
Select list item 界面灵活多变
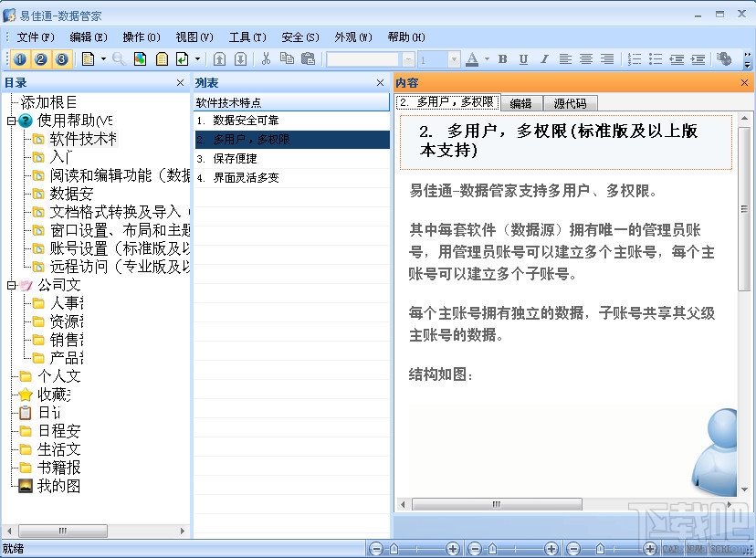click(x=292, y=178)
